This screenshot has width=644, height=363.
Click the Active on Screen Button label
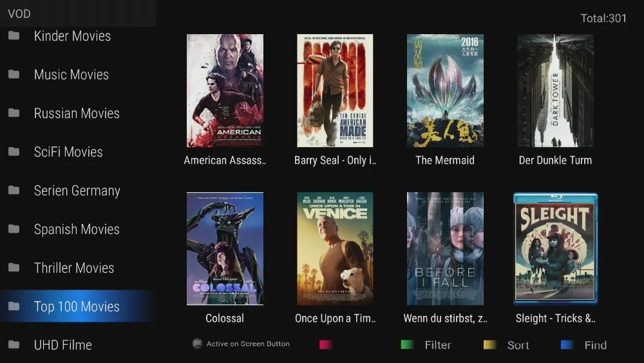248,344
